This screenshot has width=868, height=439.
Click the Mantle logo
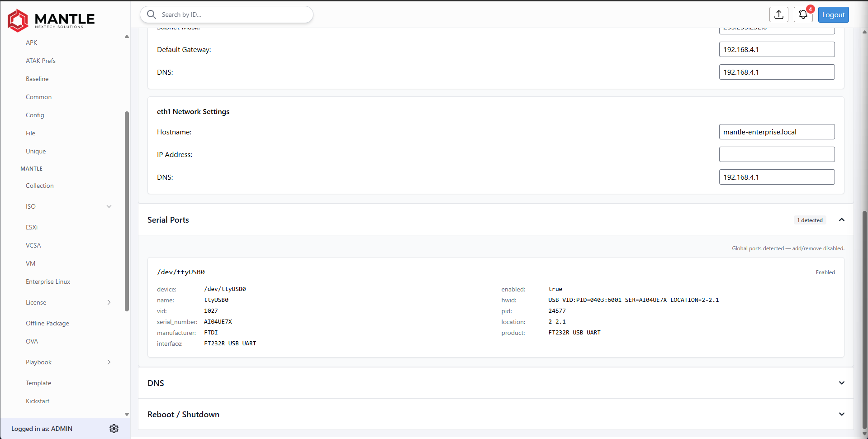click(x=51, y=20)
